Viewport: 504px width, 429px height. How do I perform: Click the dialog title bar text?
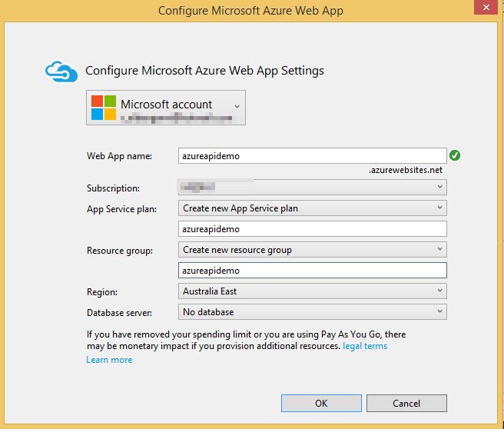coord(250,11)
